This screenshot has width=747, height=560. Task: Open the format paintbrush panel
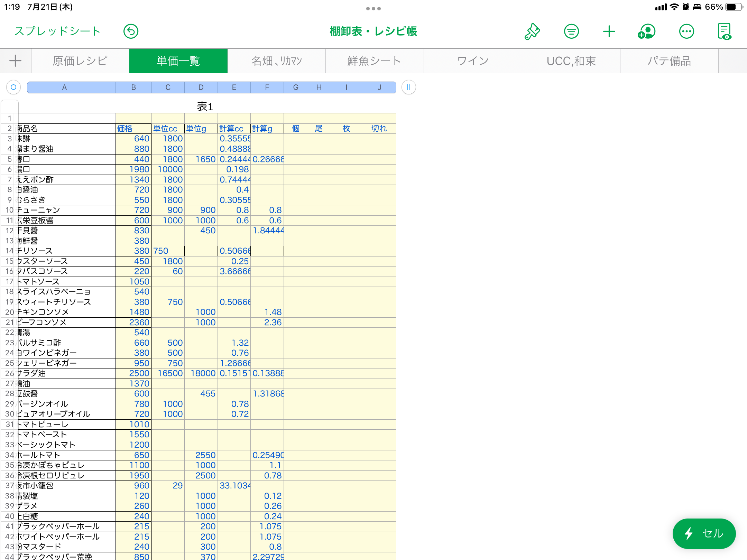(532, 31)
